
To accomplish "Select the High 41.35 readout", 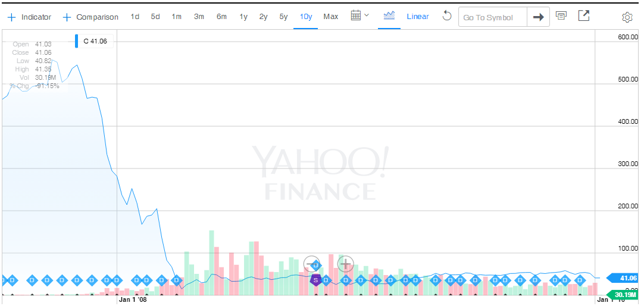I will (x=33, y=69).
